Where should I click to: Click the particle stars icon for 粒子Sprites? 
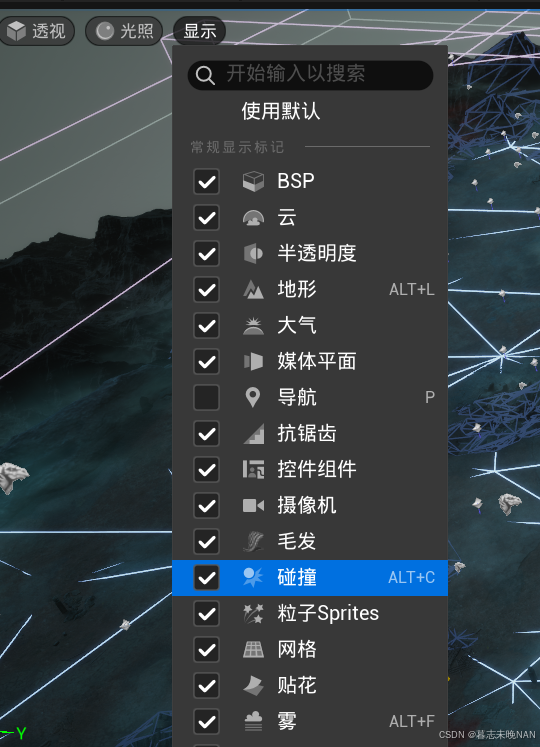[253, 614]
